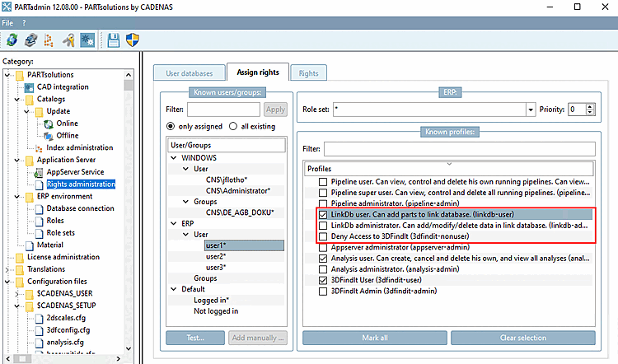
Task: Collapse the Catalogs tree node
Action: coord(17,100)
